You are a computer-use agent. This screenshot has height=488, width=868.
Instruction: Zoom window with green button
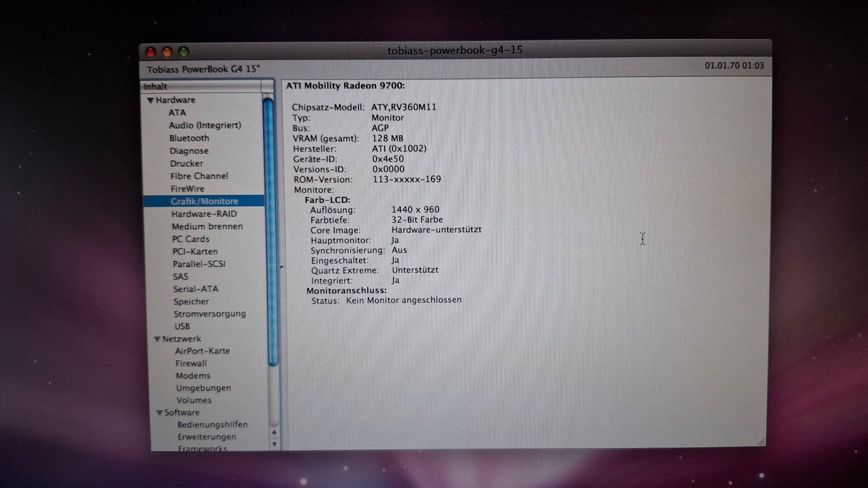(x=184, y=51)
